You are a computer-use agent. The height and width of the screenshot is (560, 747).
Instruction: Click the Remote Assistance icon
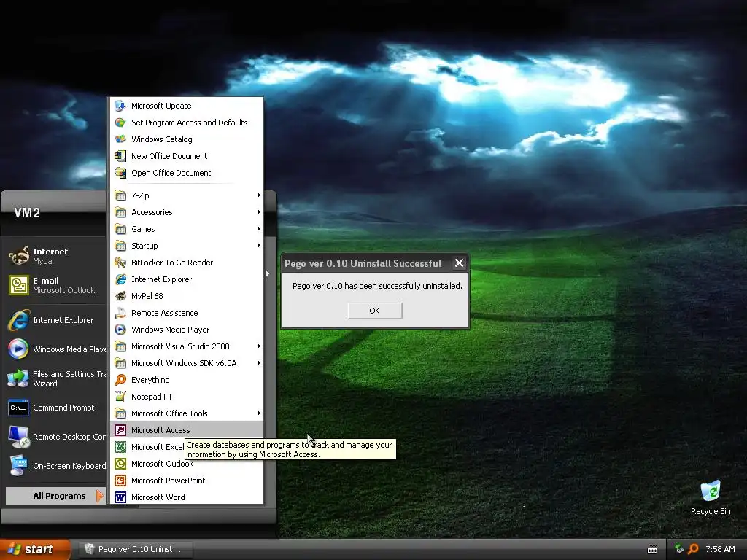click(x=120, y=313)
